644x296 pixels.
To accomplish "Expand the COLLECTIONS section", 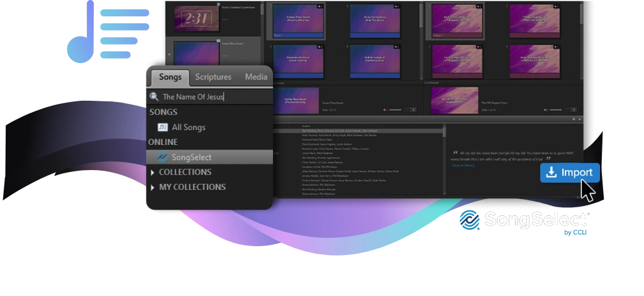I will pyautogui.click(x=152, y=173).
